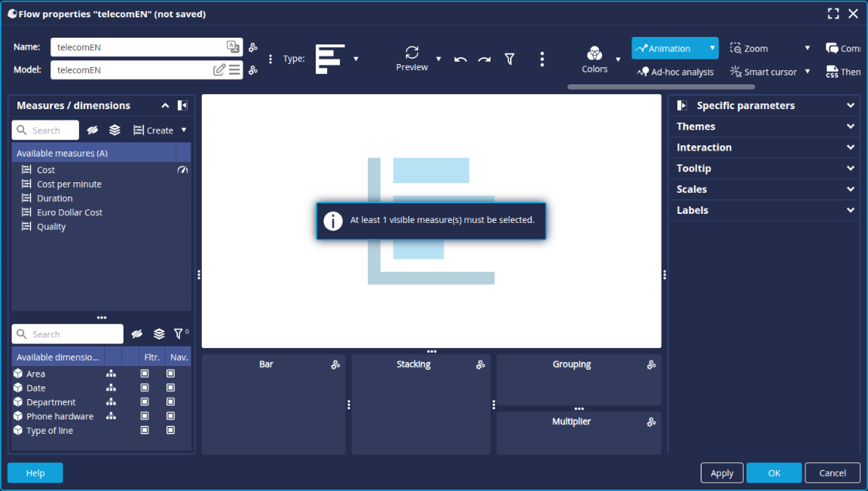Select the Ad-hoc analysis toolbar item

click(x=675, y=72)
